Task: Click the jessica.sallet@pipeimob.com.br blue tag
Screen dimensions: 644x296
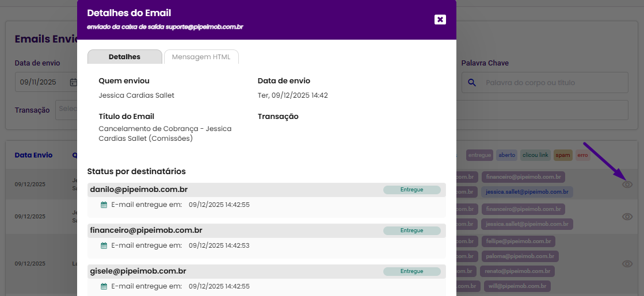Action: coord(527,192)
